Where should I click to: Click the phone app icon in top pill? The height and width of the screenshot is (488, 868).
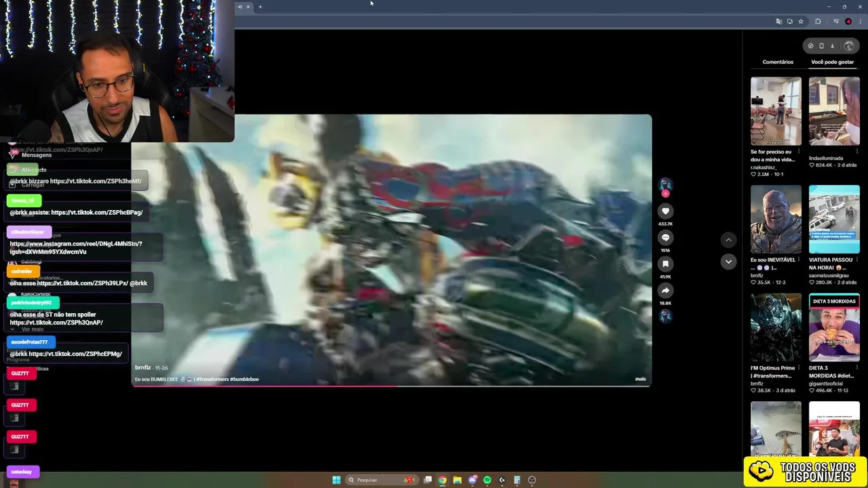(x=821, y=46)
